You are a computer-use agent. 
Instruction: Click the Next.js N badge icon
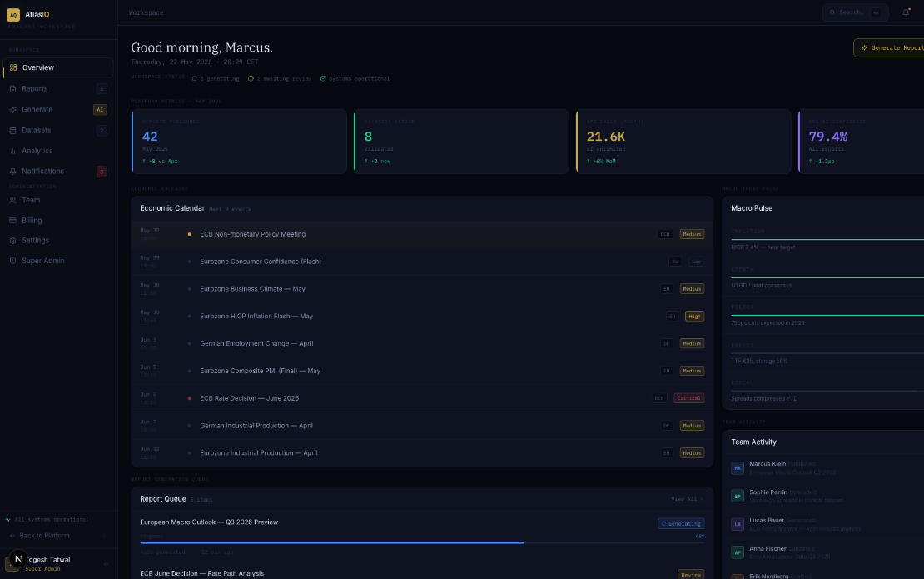[x=18, y=559]
